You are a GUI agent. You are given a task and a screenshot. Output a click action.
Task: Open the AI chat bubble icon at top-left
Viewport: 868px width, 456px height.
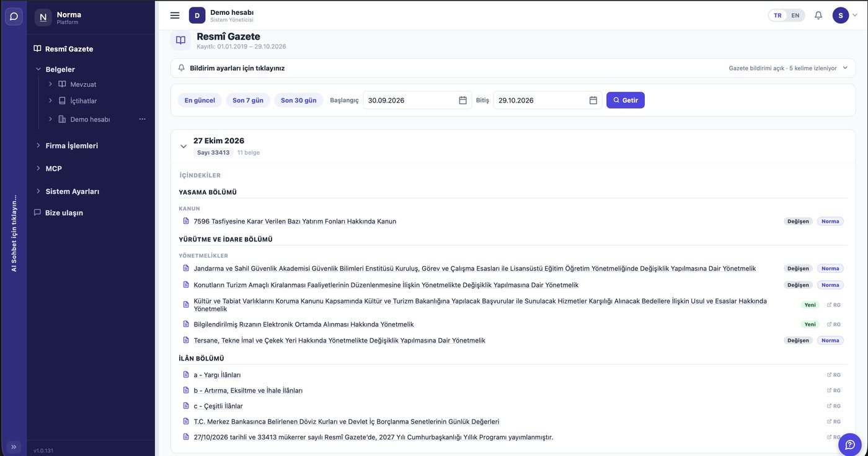point(14,16)
